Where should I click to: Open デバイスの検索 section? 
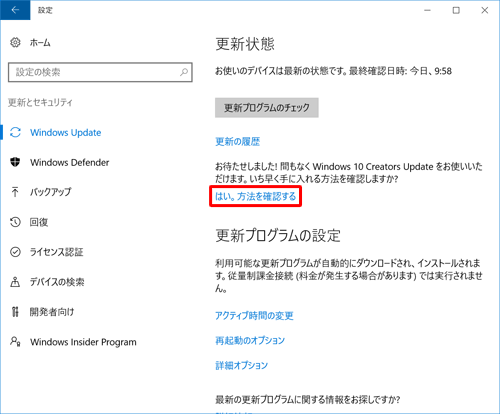point(57,282)
